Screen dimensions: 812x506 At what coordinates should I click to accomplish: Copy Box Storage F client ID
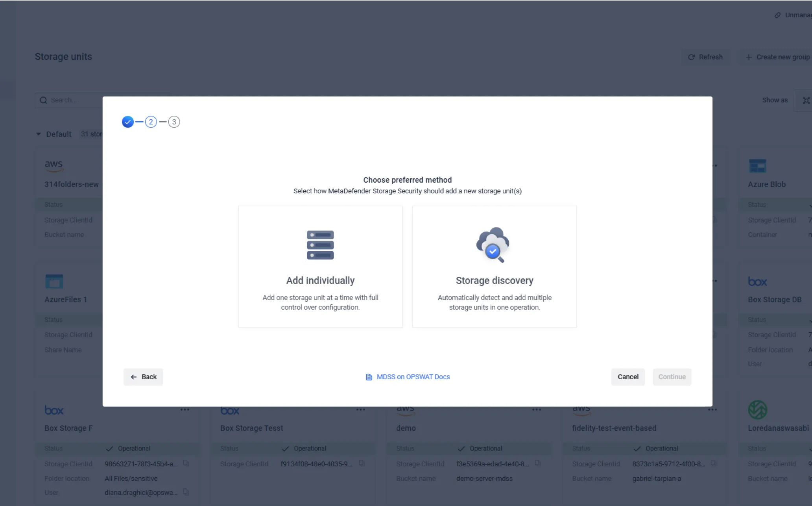(x=186, y=463)
